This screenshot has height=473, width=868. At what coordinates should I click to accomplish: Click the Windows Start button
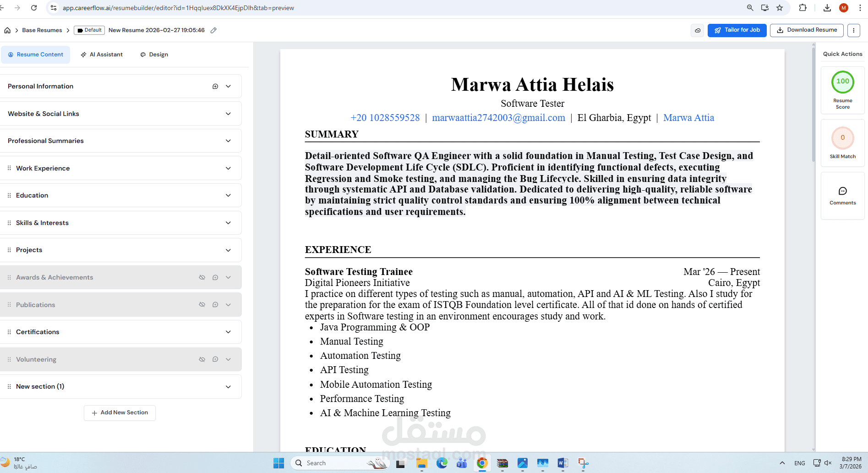coord(278,463)
